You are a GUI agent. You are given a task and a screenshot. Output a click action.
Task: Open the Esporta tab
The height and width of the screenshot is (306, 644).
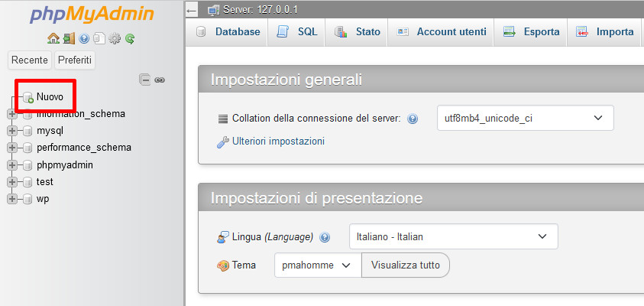click(x=531, y=32)
